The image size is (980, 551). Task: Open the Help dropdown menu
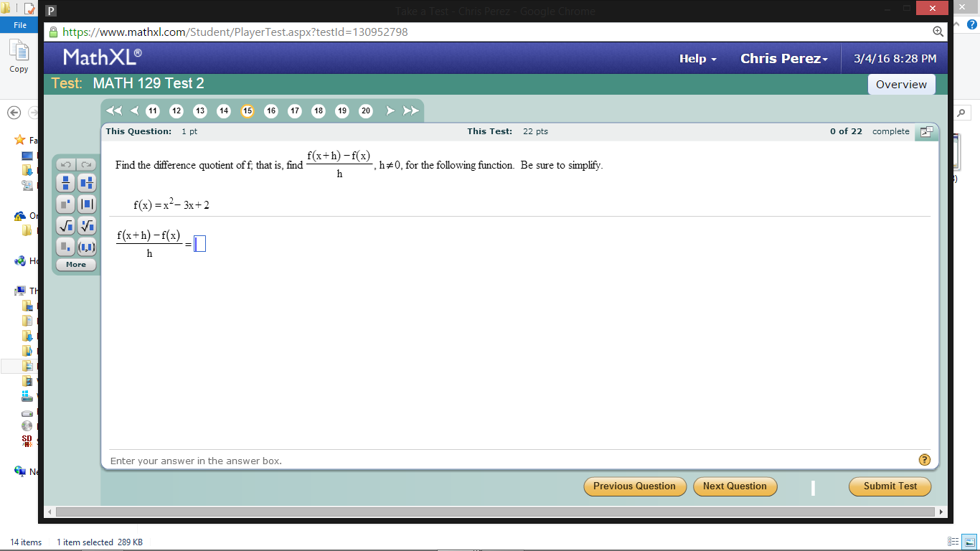(697, 58)
